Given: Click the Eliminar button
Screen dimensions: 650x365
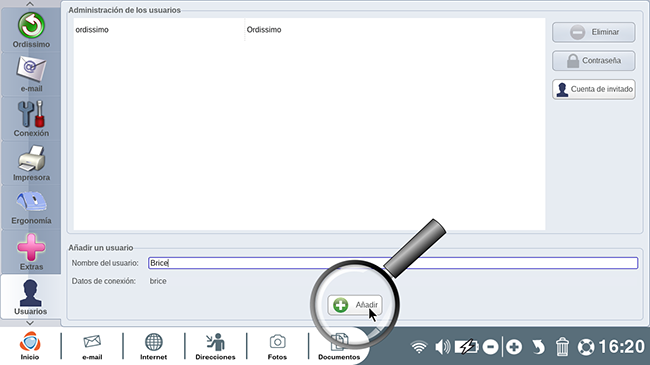Looking at the screenshot, I should point(593,32).
